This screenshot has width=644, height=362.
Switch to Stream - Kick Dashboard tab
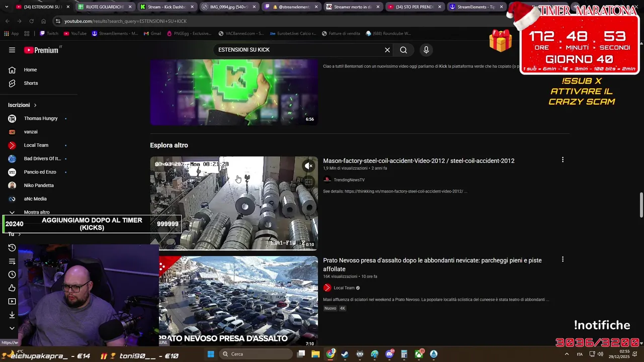point(167,7)
